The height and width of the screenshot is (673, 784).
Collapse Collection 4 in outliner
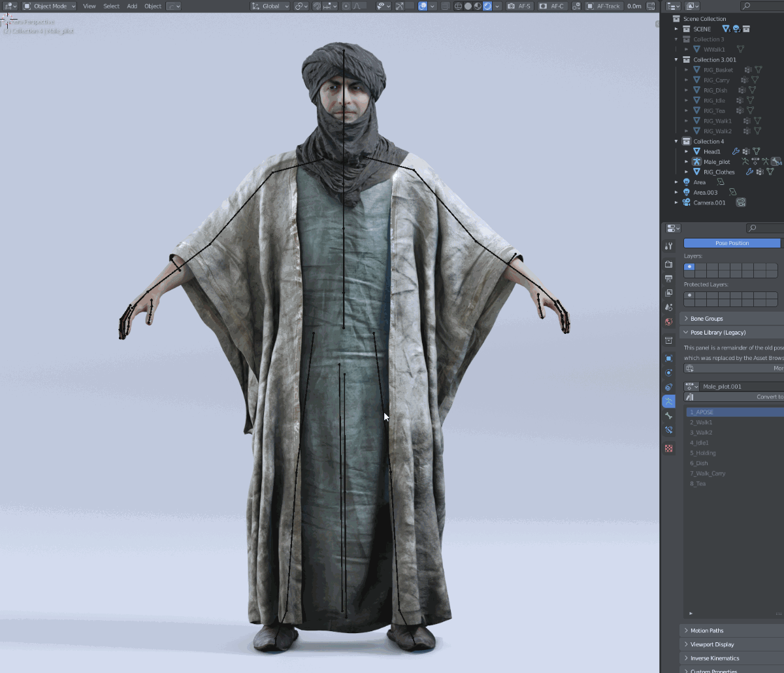tap(676, 141)
